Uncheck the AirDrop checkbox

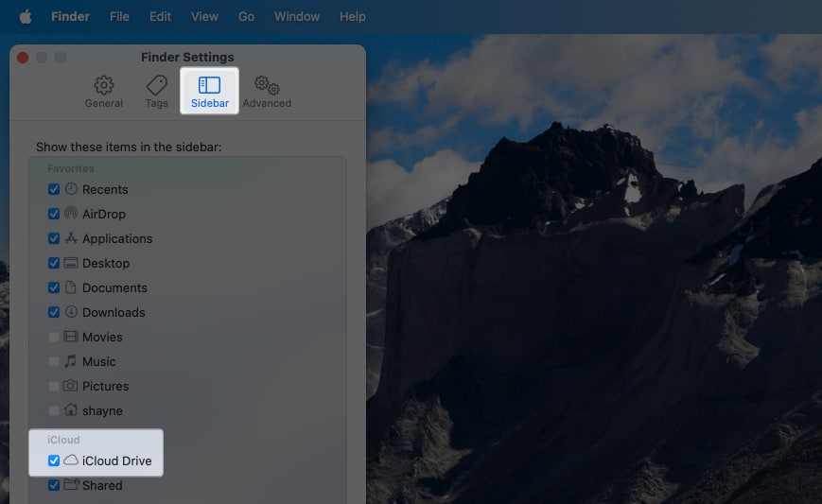54,214
